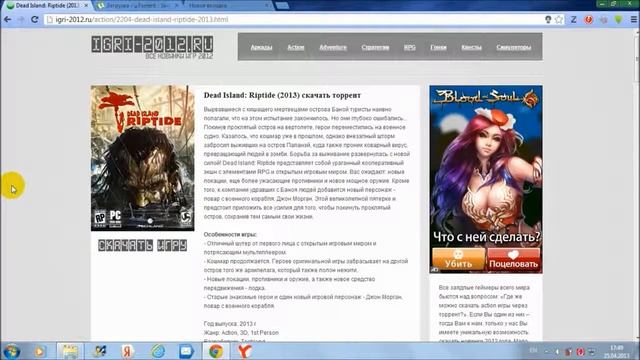Open the File Explorer taskbar icon
The image size is (640, 360).
point(70,351)
